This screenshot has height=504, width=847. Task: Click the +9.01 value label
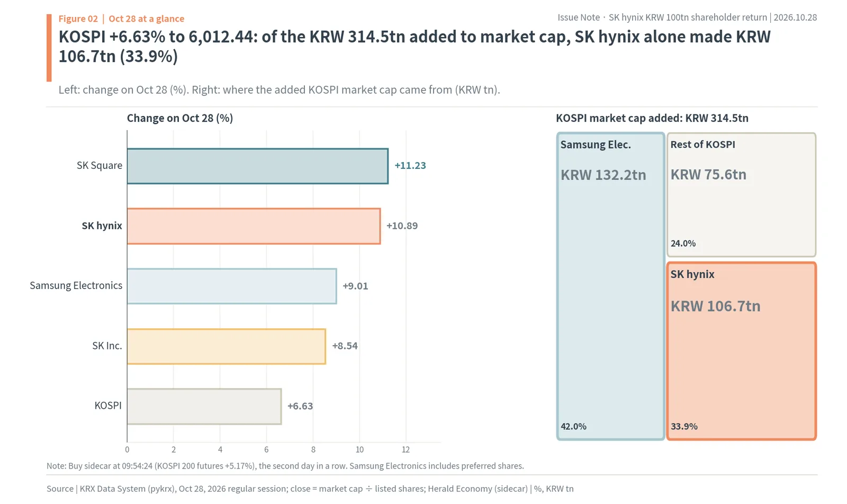[x=355, y=286]
